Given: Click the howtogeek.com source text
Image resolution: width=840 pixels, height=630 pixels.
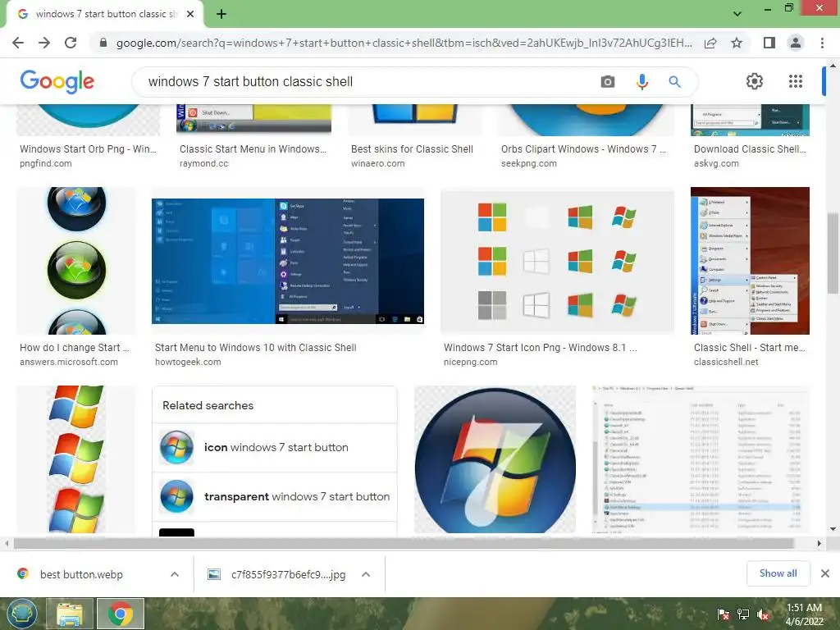Looking at the screenshot, I should [188, 362].
